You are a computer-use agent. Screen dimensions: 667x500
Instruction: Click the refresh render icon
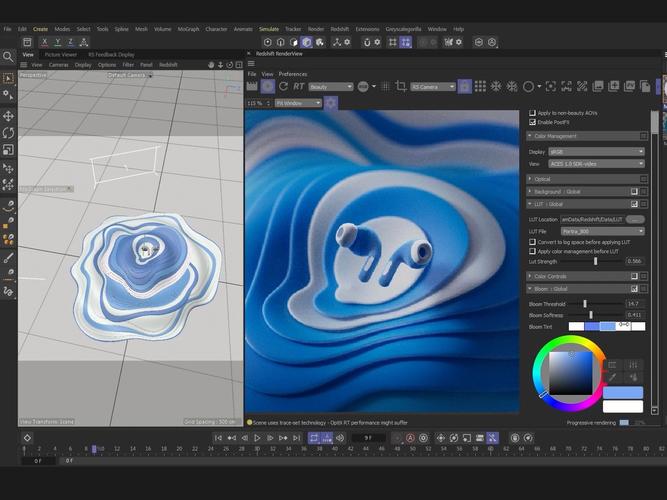click(283, 86)
